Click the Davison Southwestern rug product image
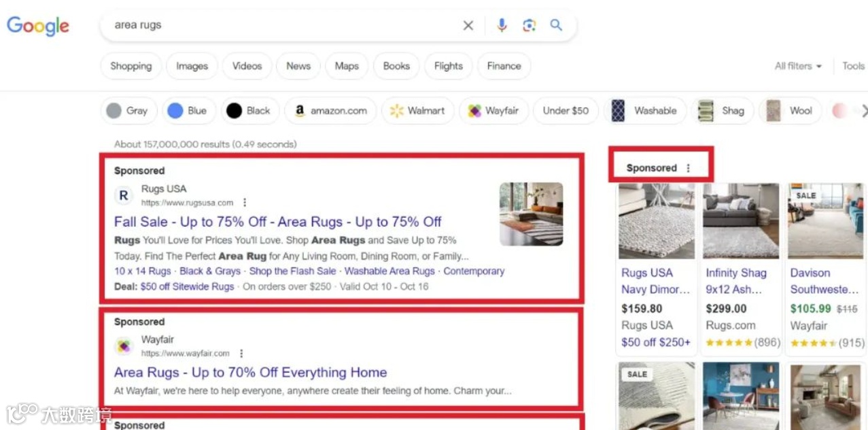The image size is (868, 430). pyautogui.click(x=826, y=221)
